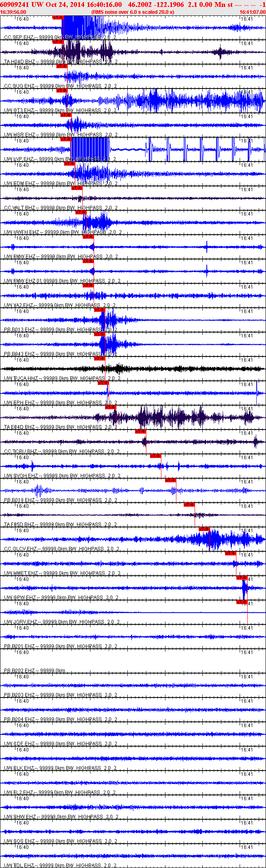
Task: Select the UW SOS EHZ station label
Action: click(x=61, y=841)
